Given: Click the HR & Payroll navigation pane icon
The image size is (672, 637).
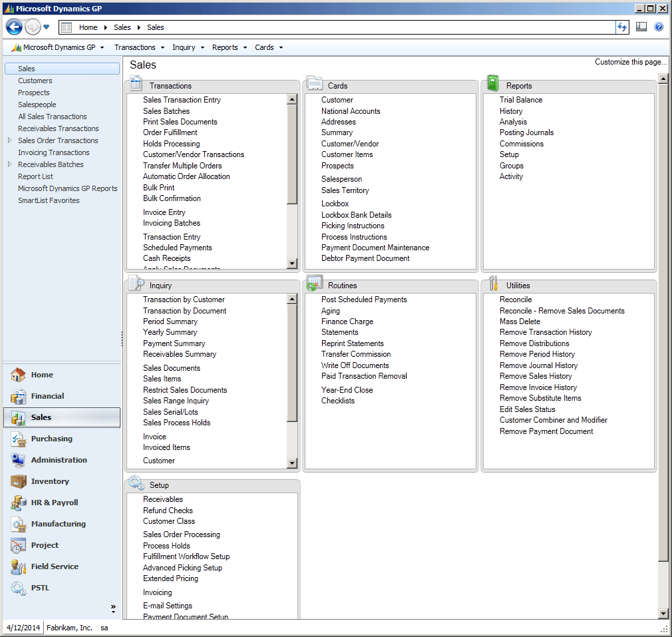Looking at the screenshot, I should click(x=18, y=503).
